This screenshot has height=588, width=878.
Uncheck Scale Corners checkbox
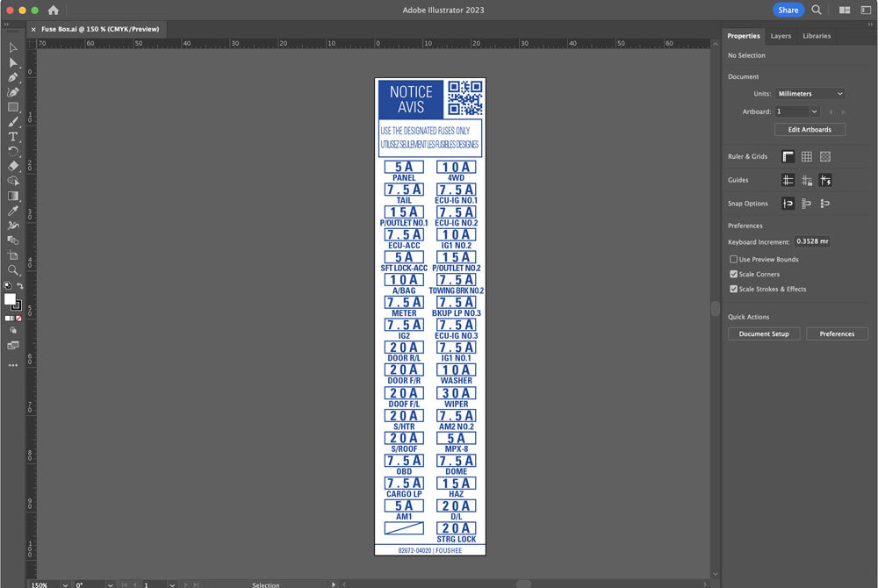733,274
